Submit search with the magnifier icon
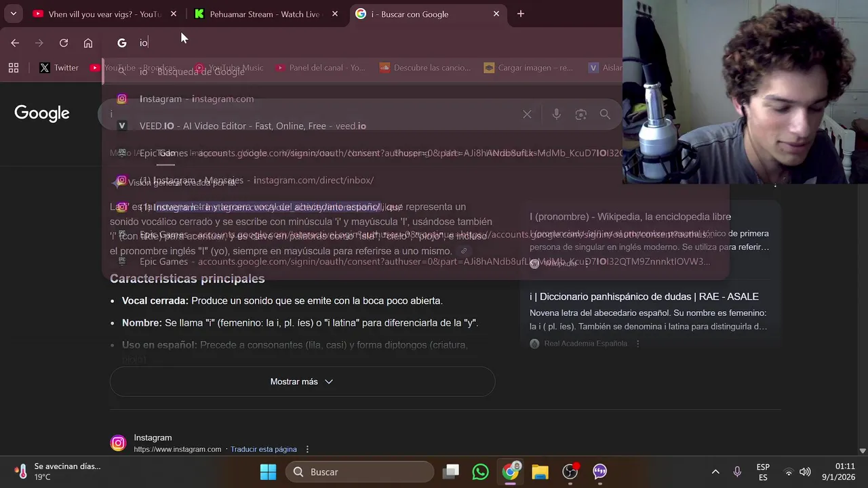The image size is (868, 488). click(x=605, y=115)
